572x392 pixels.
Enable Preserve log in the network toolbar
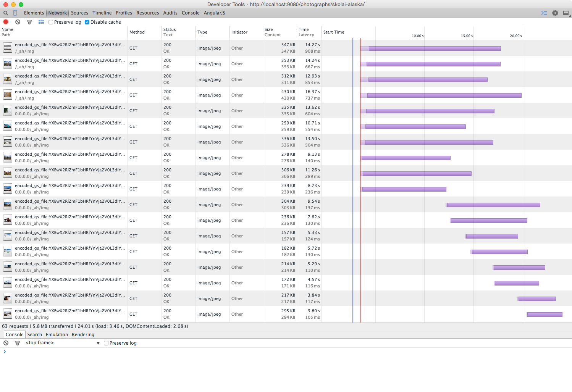(x=51, y=22)
